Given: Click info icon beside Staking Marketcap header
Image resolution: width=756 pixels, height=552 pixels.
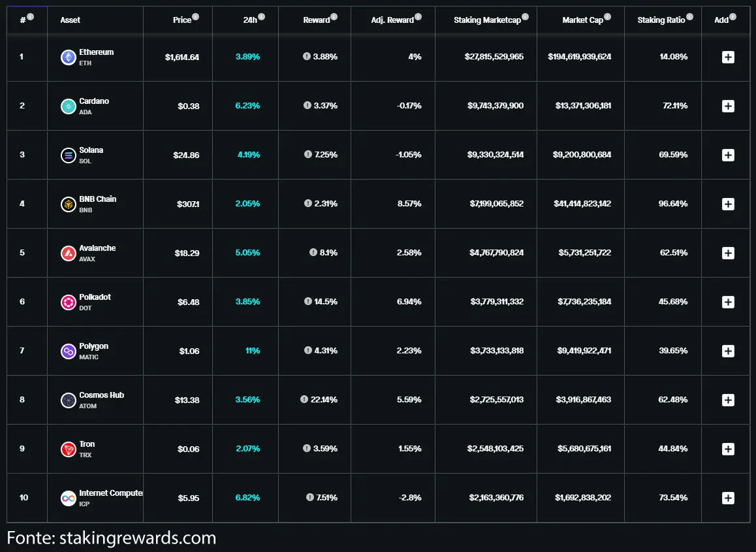Looking at the screenshot, I should click(x=525, y=17).
